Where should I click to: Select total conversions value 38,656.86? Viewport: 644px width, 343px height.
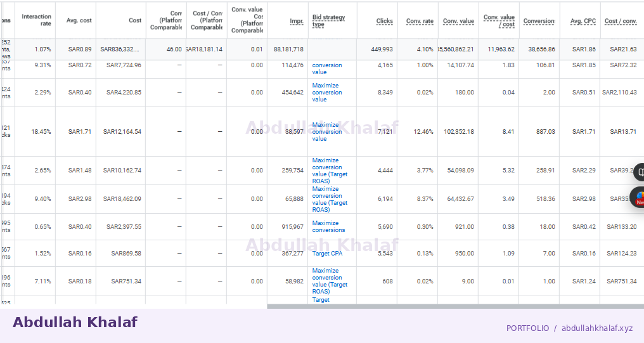coord(541,49)
